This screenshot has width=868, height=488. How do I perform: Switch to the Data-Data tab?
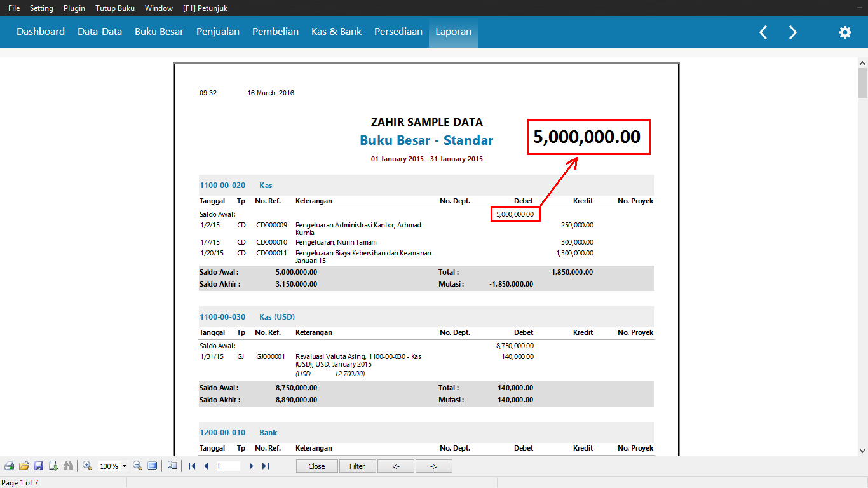click(100, 32)
